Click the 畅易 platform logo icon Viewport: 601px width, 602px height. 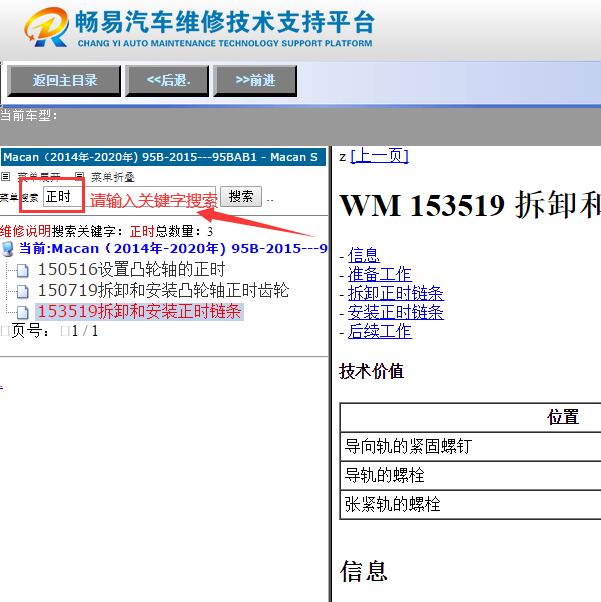tap(47, 27)
